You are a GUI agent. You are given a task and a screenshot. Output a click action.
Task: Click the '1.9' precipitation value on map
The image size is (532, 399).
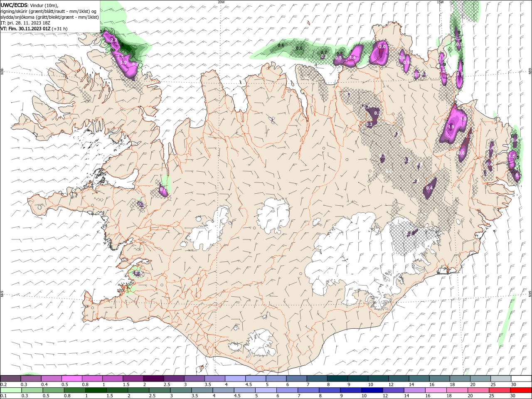pyautogui.click(x=451, y=127)
